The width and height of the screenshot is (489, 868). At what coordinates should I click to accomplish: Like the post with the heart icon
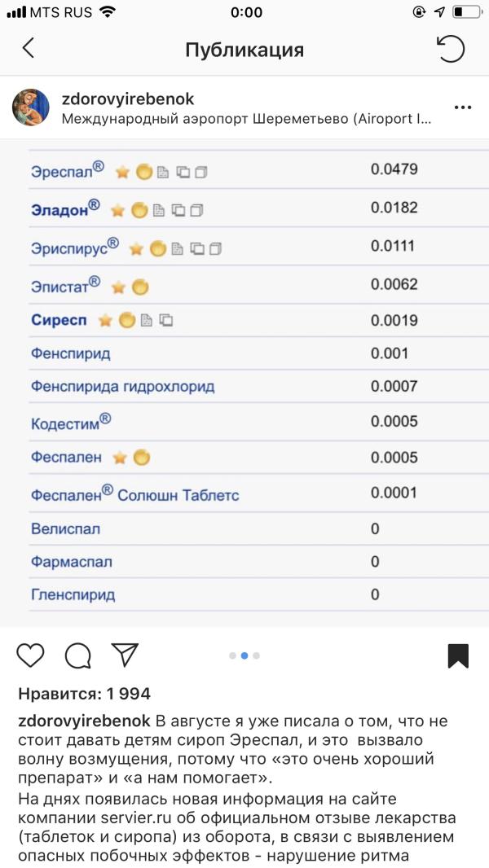pos(31,655)
